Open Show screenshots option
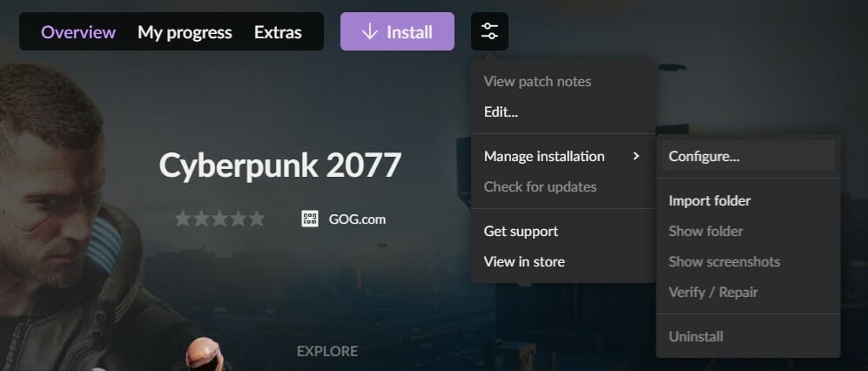 click(x=724, y=261)
